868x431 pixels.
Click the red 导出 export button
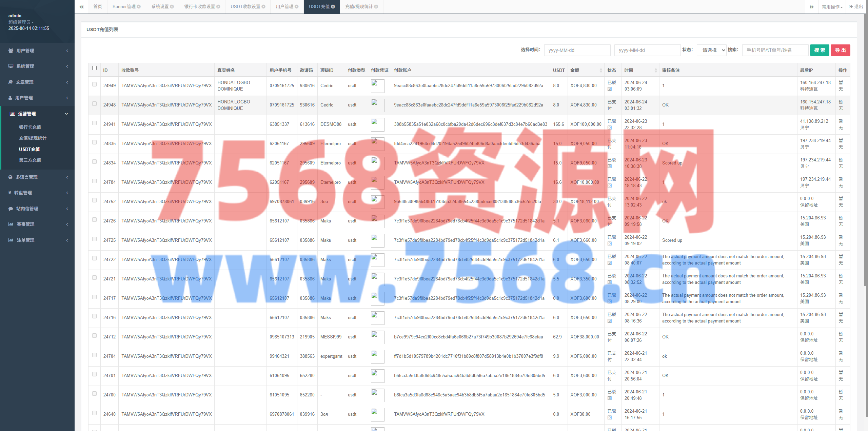(x=840, y=50)
